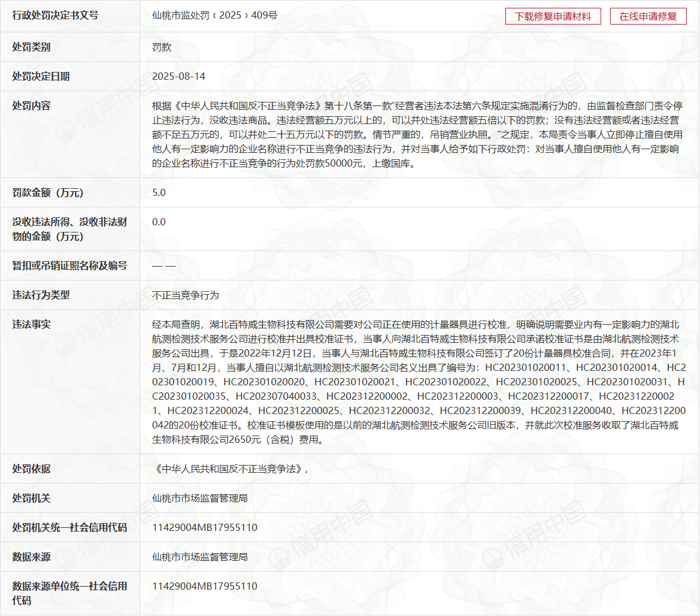Image resolution: width=700 pixels, height=616 pixels.
Task: Click the decision date 2025-08-14
Action: pos(178,77)
